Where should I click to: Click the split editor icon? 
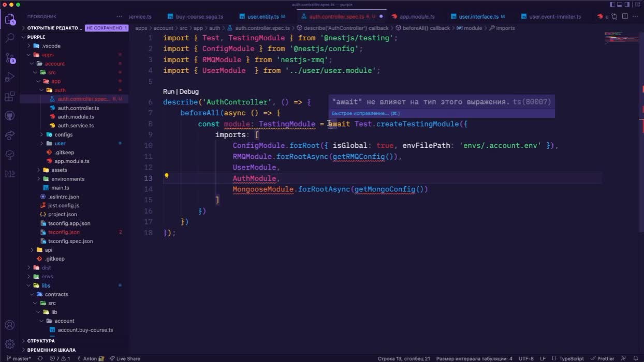click(x=625, y=17)
